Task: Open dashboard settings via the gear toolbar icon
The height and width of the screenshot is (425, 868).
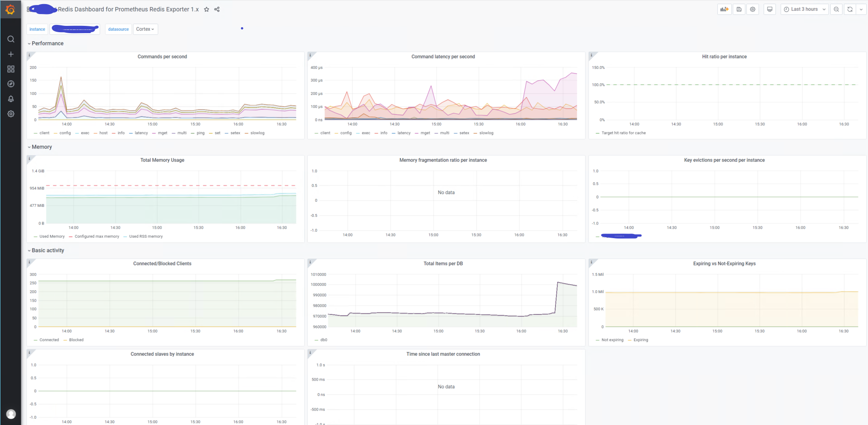Action: [753, 9]
